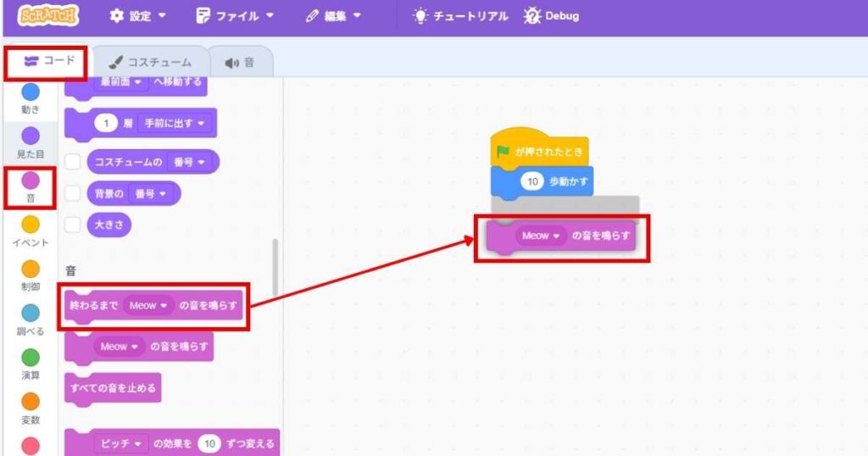Switch to the コード tab
The image size is (868, 456).
point(48,61)
